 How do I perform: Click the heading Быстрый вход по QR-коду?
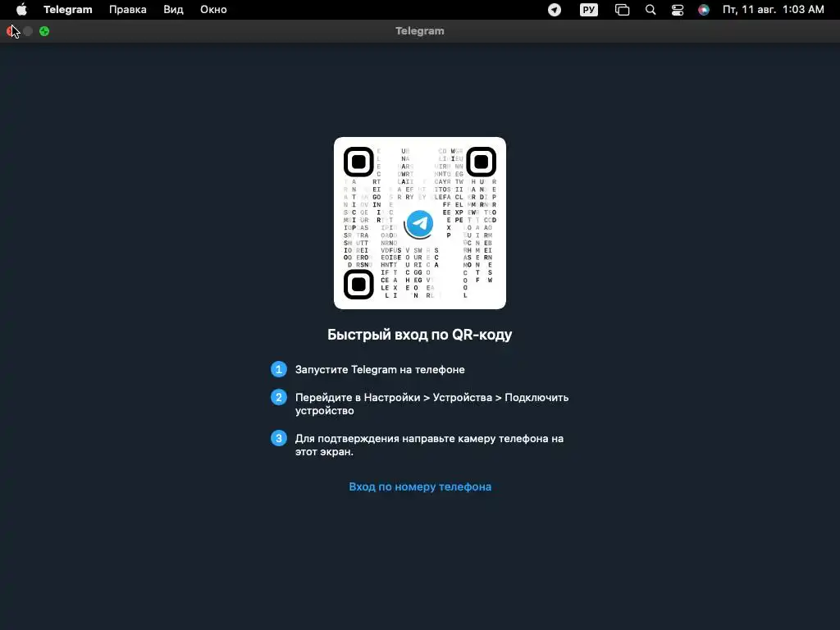[x=420, y=335]
